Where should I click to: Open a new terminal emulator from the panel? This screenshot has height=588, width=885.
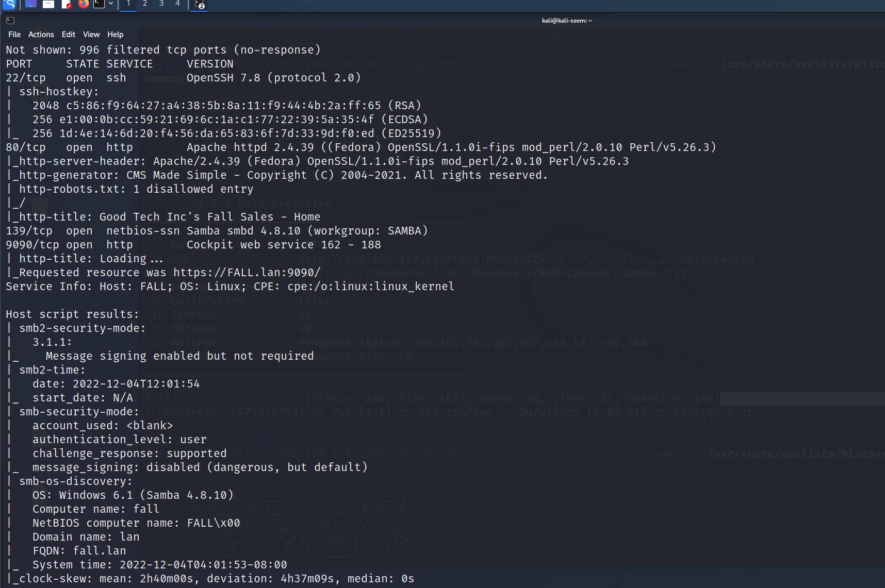point(99,4)
